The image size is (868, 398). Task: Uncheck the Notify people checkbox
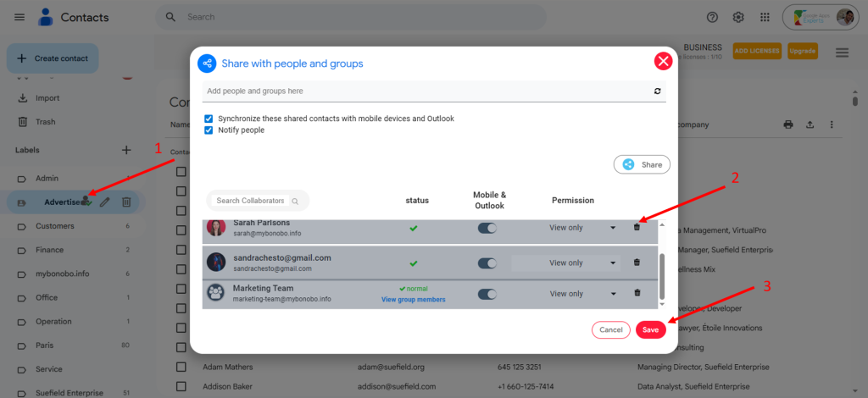[x=209, y=130]
